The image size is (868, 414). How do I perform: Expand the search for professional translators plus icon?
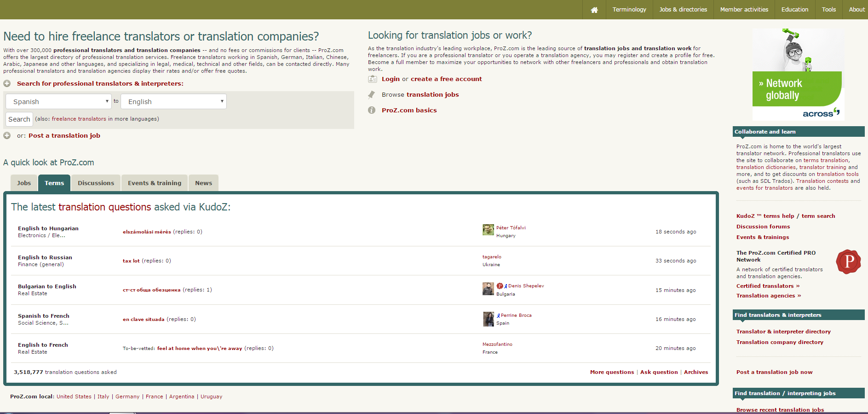click(x=7, y=83)
